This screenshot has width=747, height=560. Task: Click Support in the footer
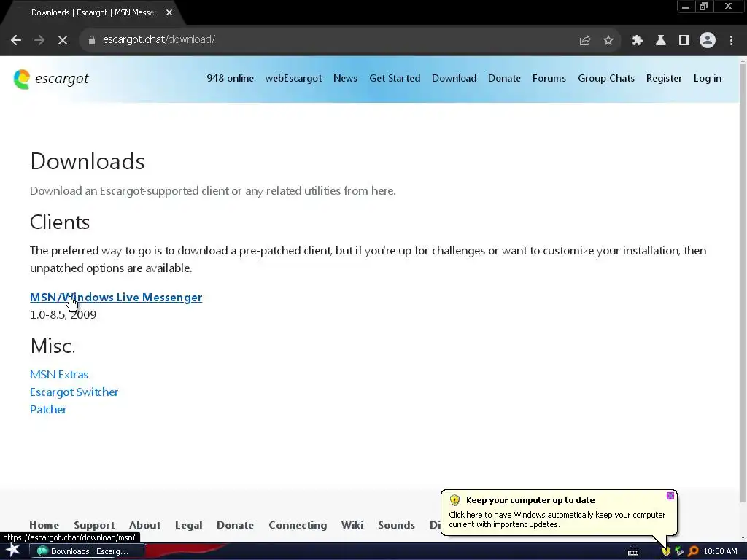click(x=94, y=525)
